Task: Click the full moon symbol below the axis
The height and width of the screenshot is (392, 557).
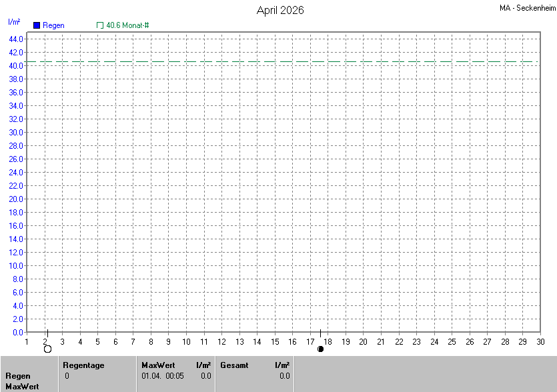Action: pos(47,349)
